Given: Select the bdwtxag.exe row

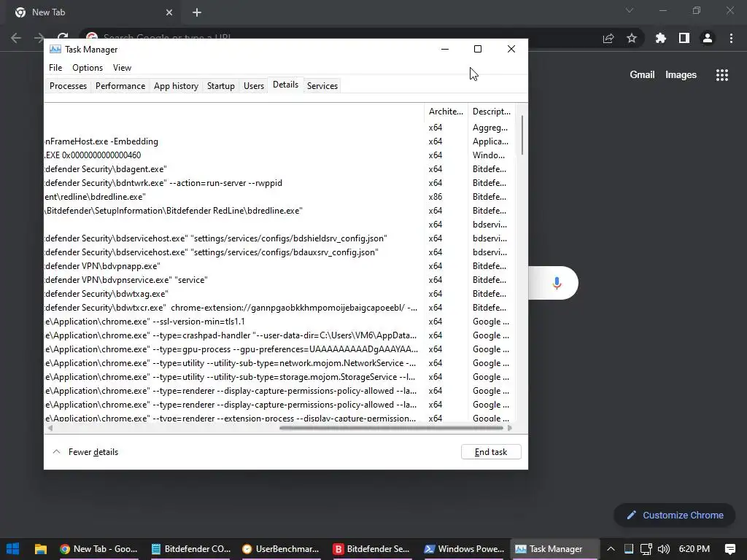Looking at the screenshot, I should coord(279,293).
